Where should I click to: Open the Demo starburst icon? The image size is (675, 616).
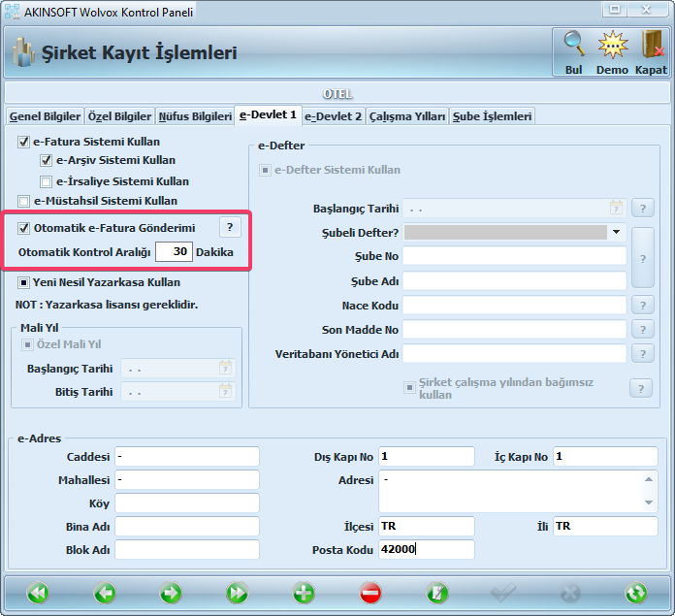pos(613,45)
